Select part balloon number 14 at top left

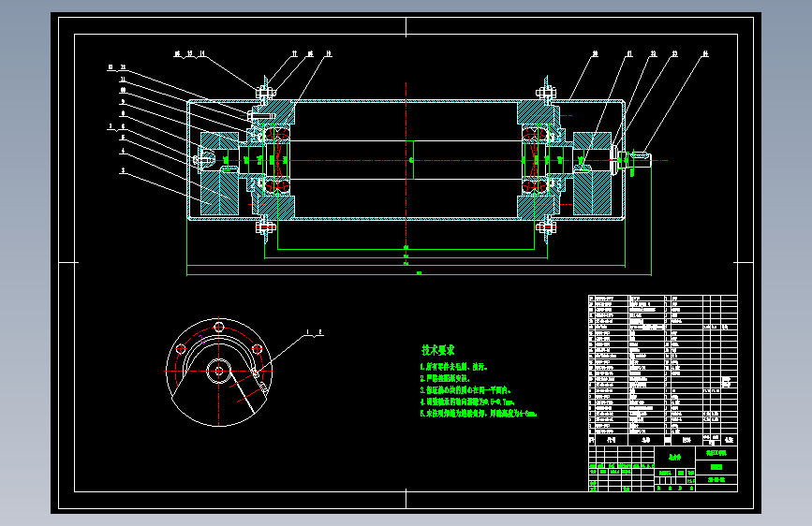pos(202,54)
